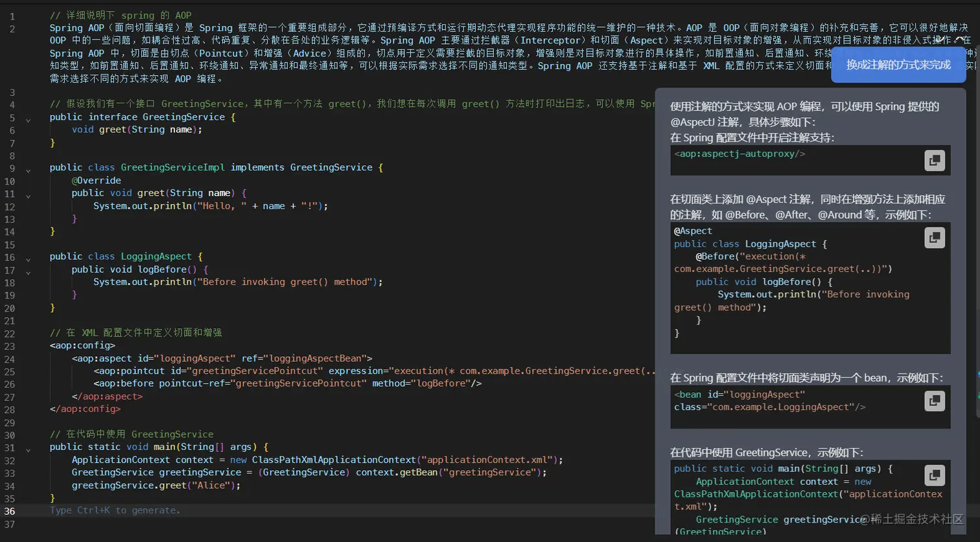This screenshot has height=542, width=980.
Task: Click the "public class GreetingServiceImpl" declaration line
Action: tap(216, 167)
